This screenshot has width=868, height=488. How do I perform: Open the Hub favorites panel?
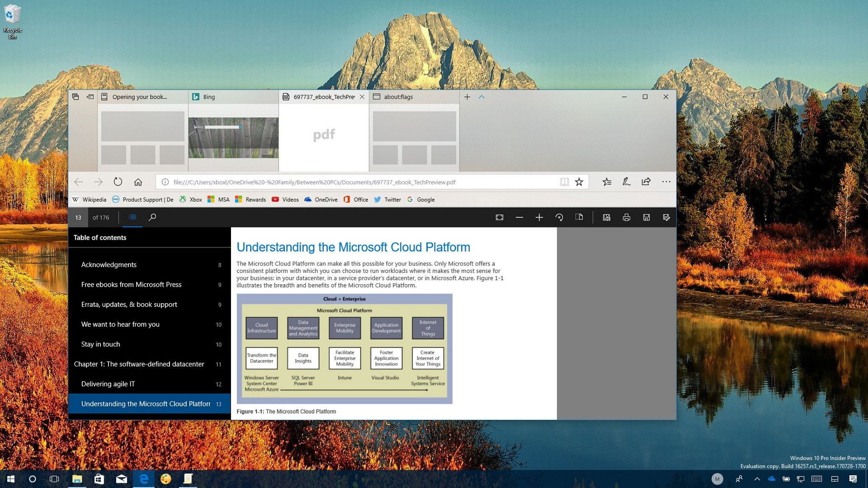[x=607, y=182]
